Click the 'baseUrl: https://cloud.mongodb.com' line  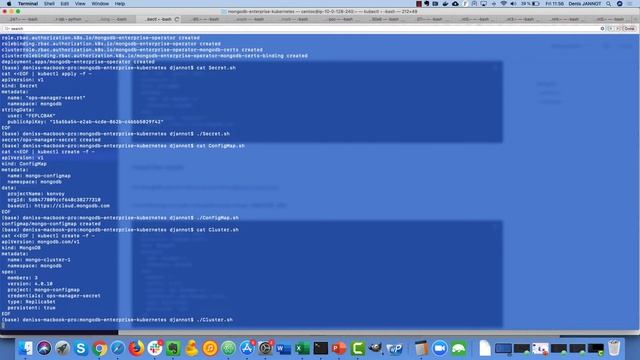(59, 206)
